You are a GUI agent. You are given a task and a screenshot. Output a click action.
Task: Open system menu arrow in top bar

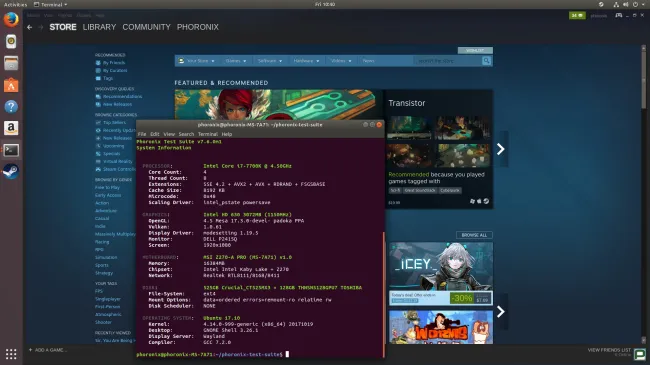644,4
